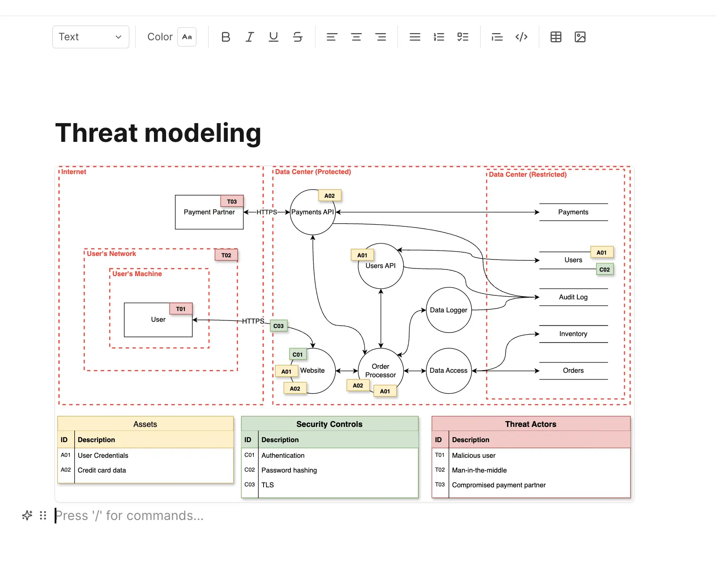
Task: Apply italic formatting
Action: [250, 37]
